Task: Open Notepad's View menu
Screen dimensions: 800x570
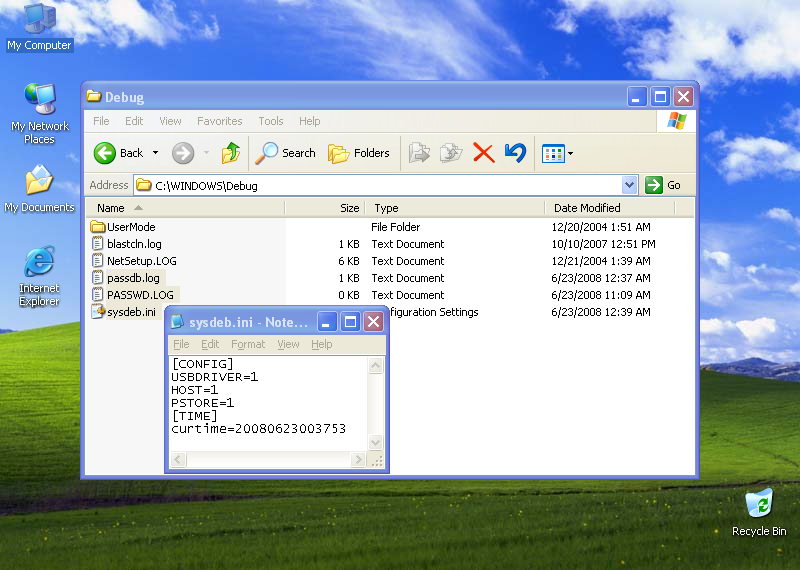Action: click(288, 344)
